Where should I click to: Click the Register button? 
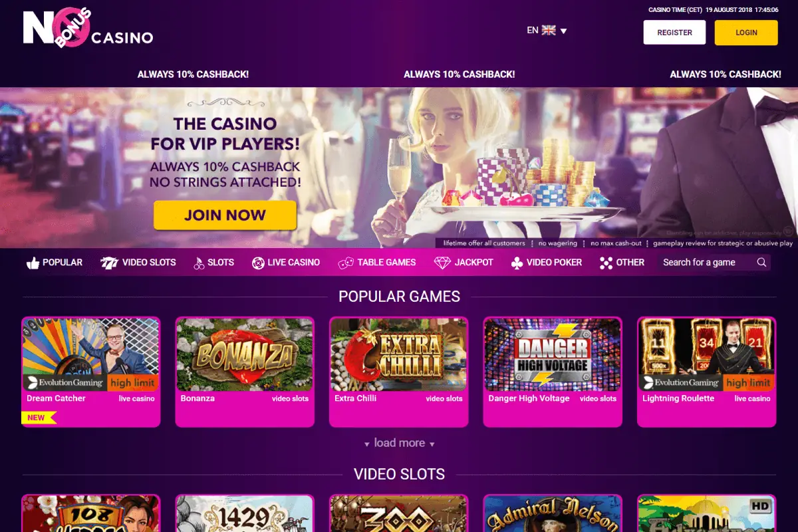[x=674, y=33]
